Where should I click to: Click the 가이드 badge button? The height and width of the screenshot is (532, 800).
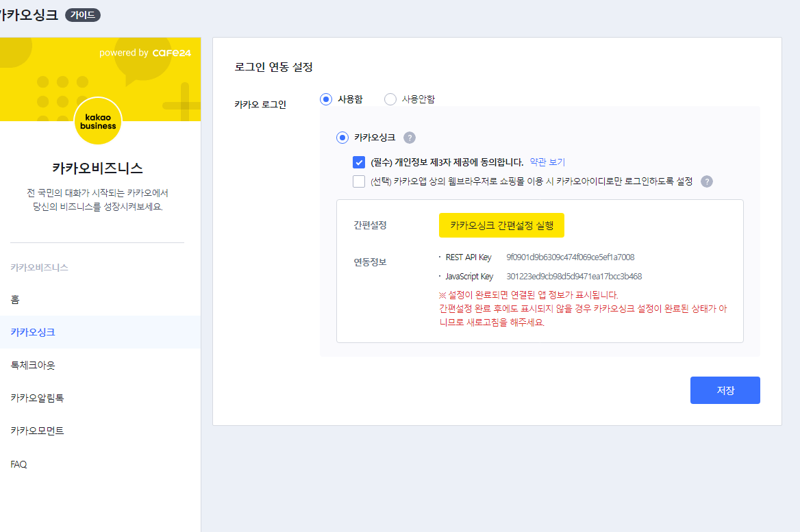(x=83, y=15)
